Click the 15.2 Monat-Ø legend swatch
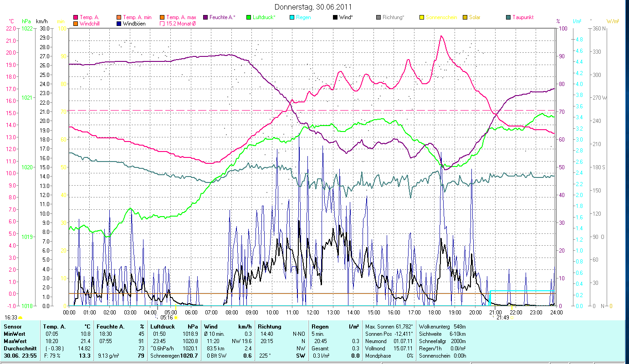This screenshot has width=629, height=364. click(x=162, y=23)
